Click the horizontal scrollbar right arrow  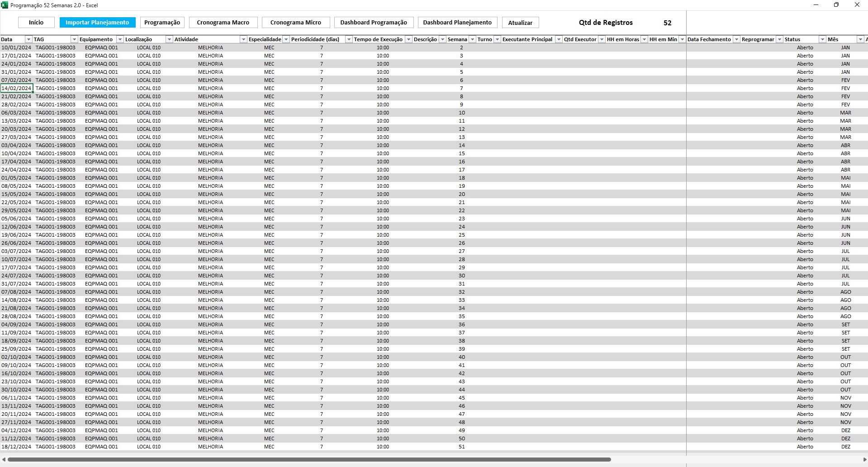click(864, 459)
